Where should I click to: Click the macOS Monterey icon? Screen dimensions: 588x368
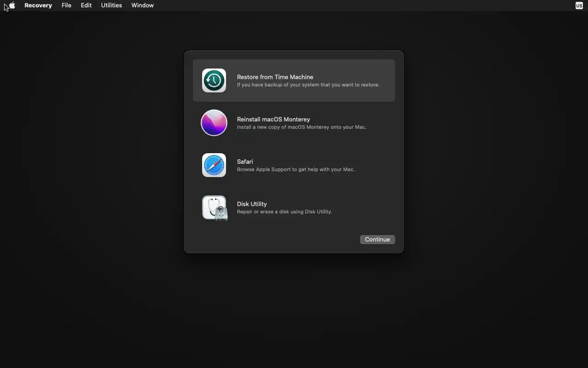coord(214,123)
